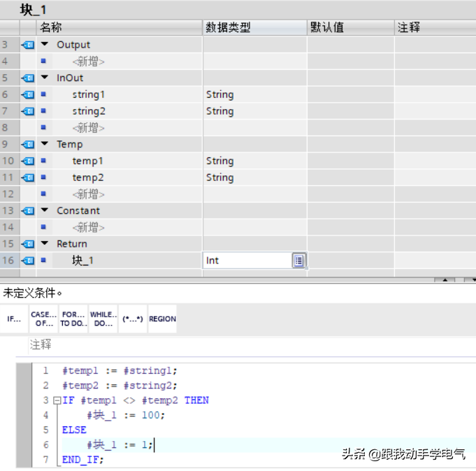This screenshot has width=476, height=471.
Task: Fold the IF statement on line 3
Action: pyautogui.click(x=57, y=400)
